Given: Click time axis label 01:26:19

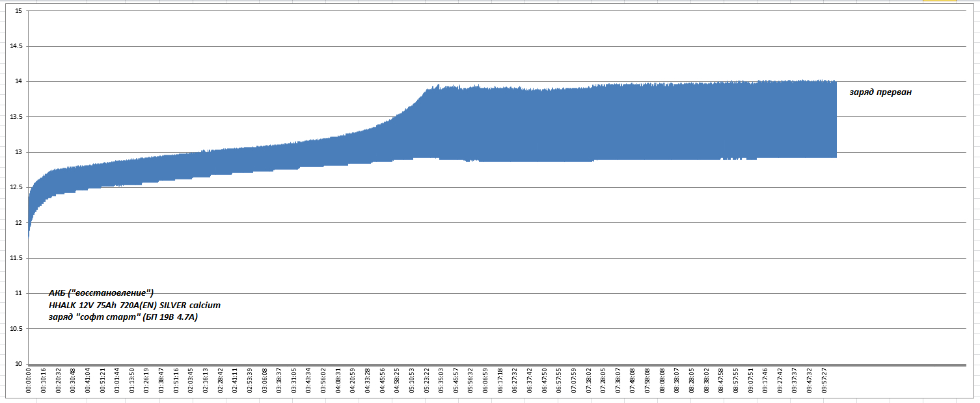Looking at the screenshot, I should click(x=146, y=380).
